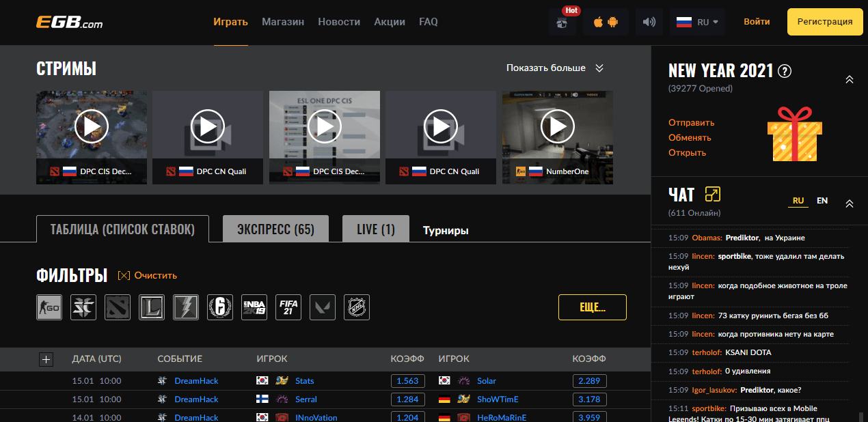Open player Serral link
Screen dimensions: 868x422
tap(306, 399)
